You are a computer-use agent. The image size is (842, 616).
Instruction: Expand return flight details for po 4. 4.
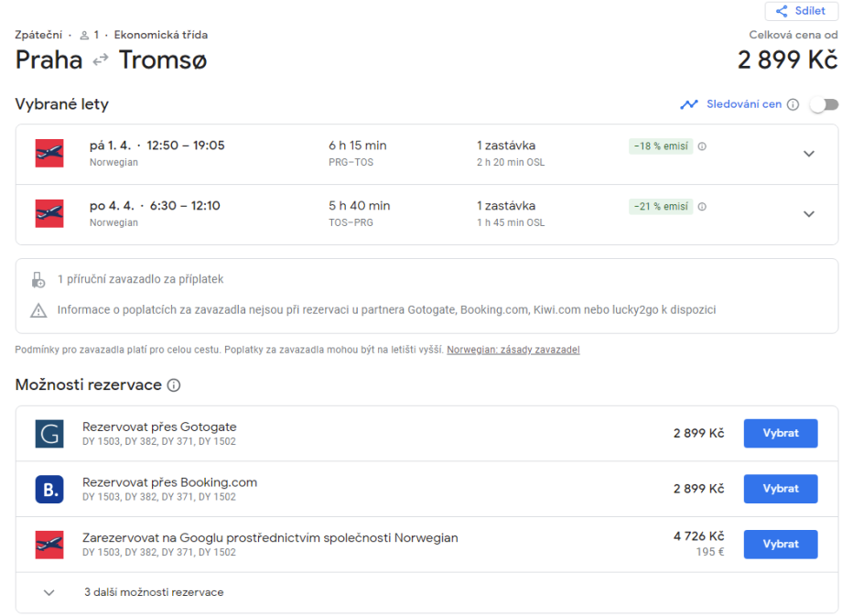tap(808, 214)
